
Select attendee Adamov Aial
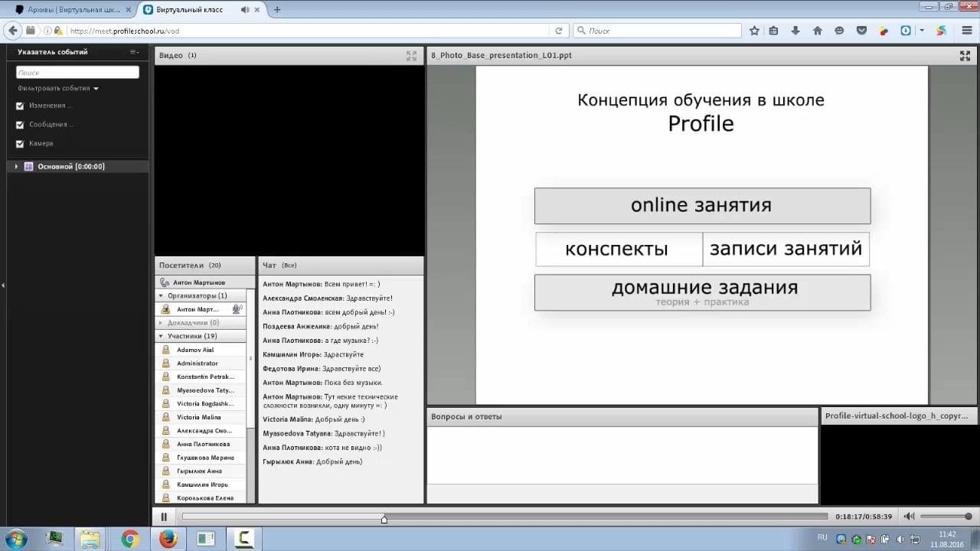[201, 350]
